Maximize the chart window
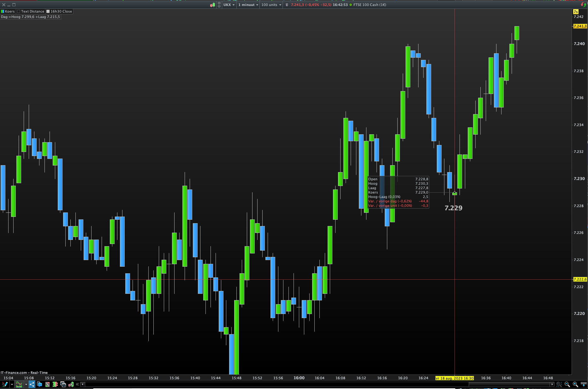 (14, 5)
